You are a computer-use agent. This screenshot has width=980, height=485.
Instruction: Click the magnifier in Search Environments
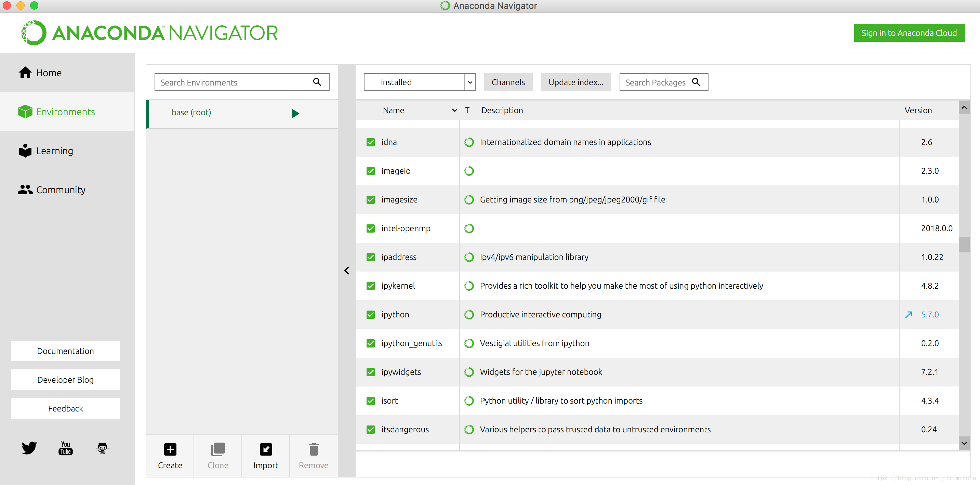click(317, 82)
